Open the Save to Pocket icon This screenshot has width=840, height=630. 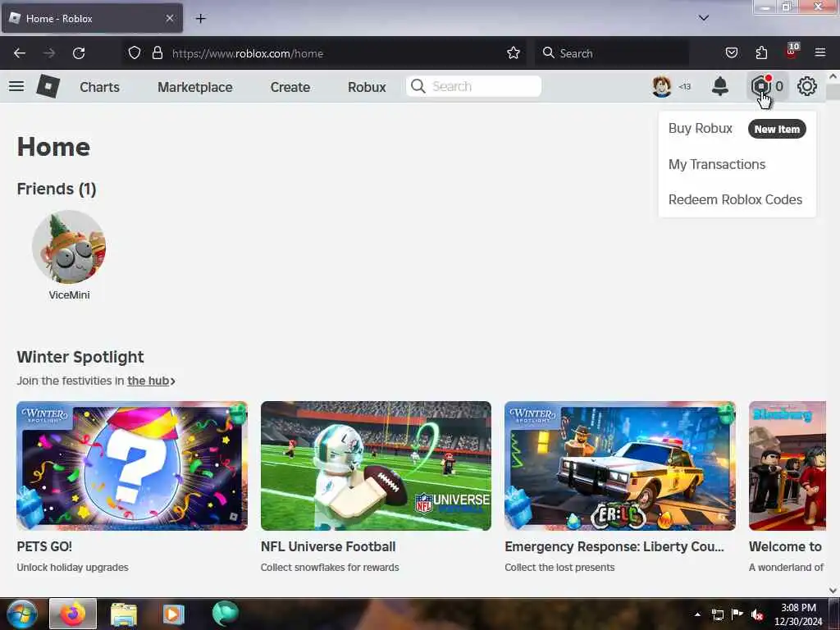tap(731, 52)
